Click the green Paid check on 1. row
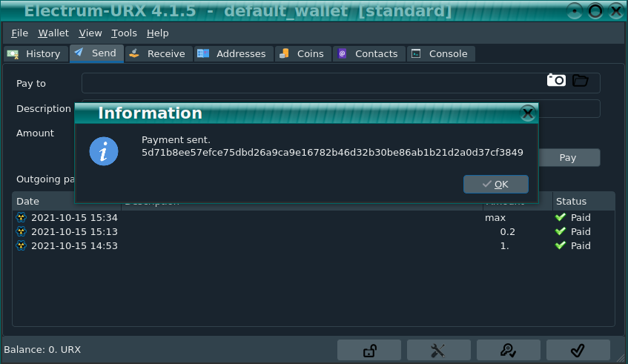The height and width of the screenshot is (364, 628). (x=561, y=245)
